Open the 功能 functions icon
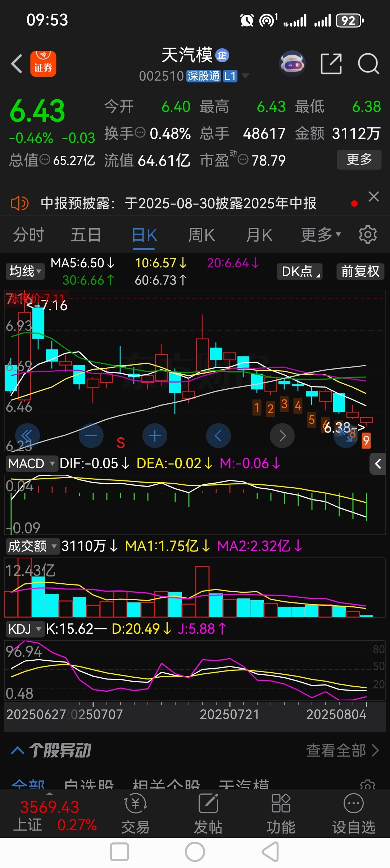 point(281,814)
